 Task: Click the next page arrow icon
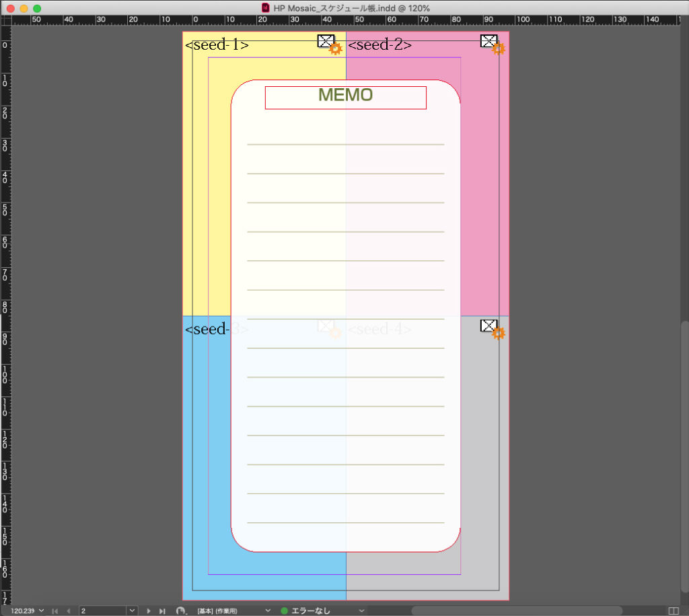pos(149,610)
